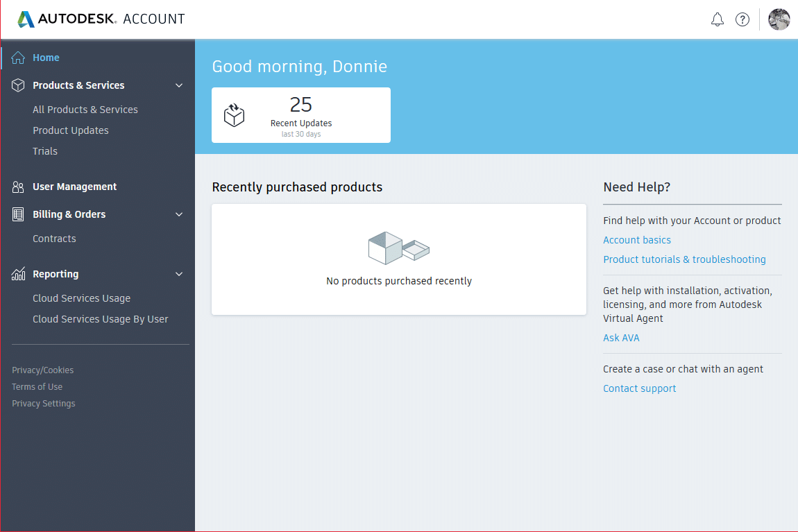This screenshot has width=798, height=532.
Task: Click 'No products purchased recently' text
Action: point(399,281)
